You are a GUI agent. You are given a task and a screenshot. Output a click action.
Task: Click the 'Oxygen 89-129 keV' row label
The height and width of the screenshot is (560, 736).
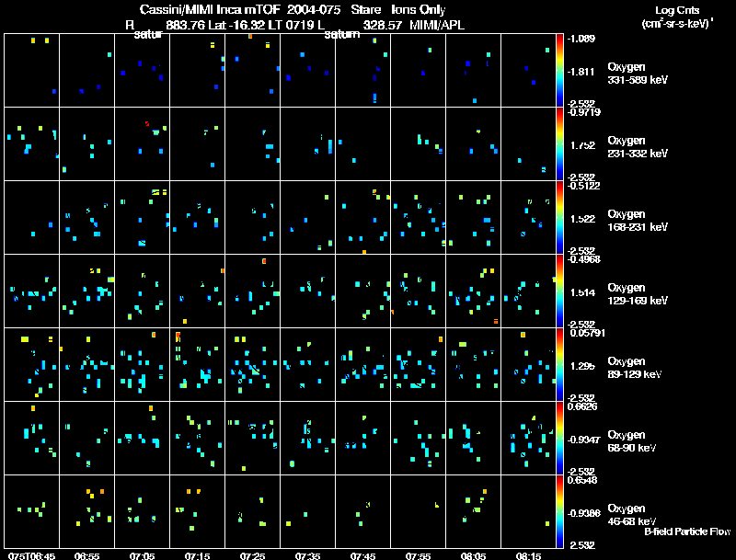coord(635,368)
